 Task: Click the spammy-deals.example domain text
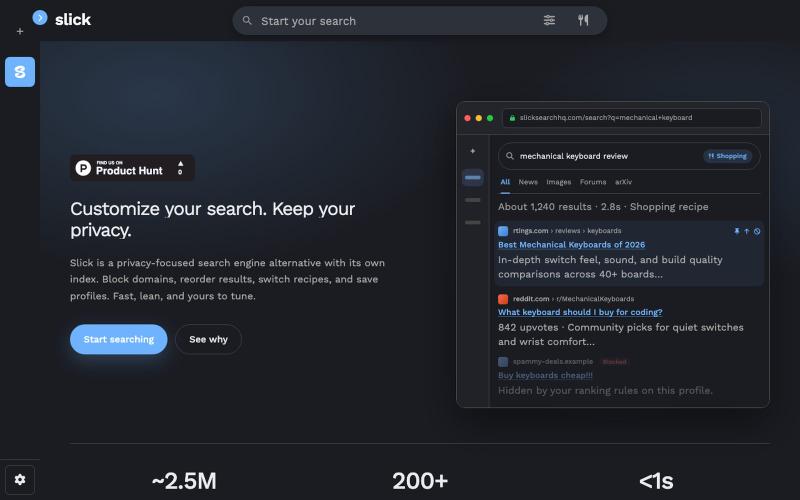(553, 362)
